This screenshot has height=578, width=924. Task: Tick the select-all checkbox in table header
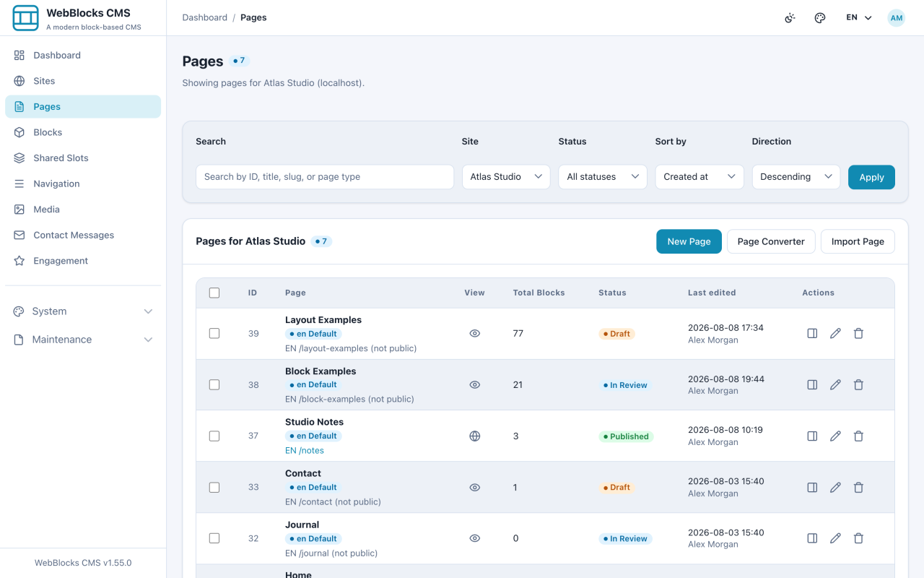pos(214,293)
